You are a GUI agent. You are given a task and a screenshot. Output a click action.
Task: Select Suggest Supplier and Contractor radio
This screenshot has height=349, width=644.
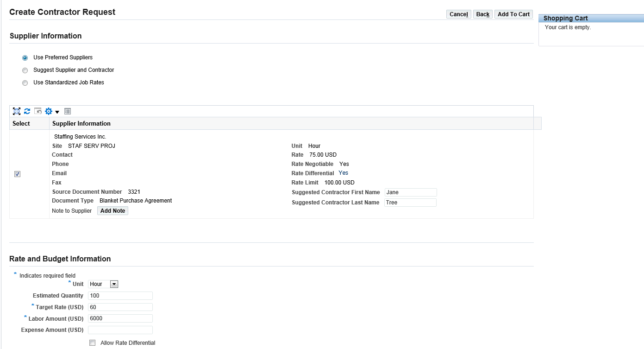(25, 70)
